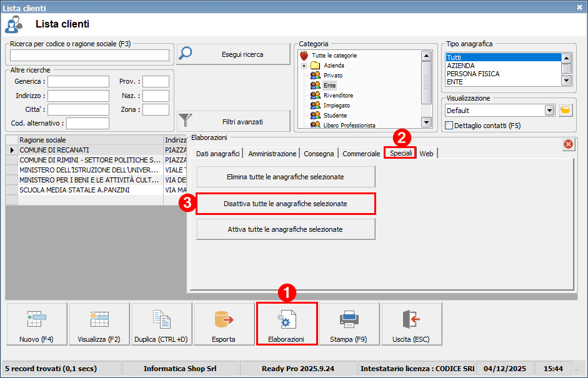Image resolution: width=588 pixels, height=378 pixels.
Task: Expand the Azienda category tree node
Action: (304, 66)
